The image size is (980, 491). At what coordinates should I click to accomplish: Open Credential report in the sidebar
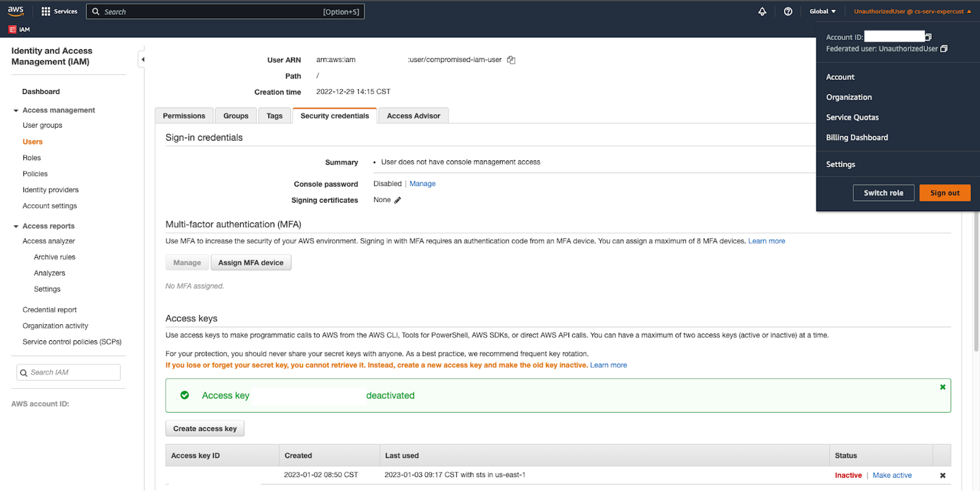[x=49, y=310]
